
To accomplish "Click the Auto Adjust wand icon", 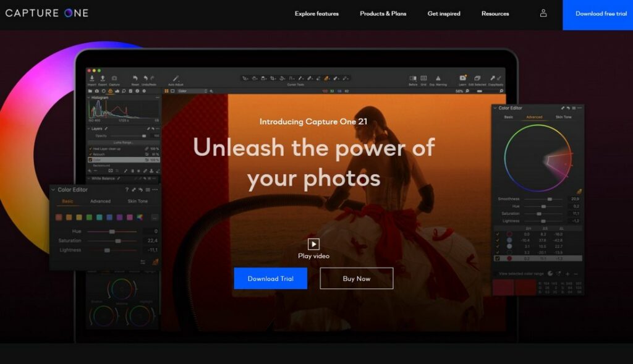I will [x=176, y=78].
